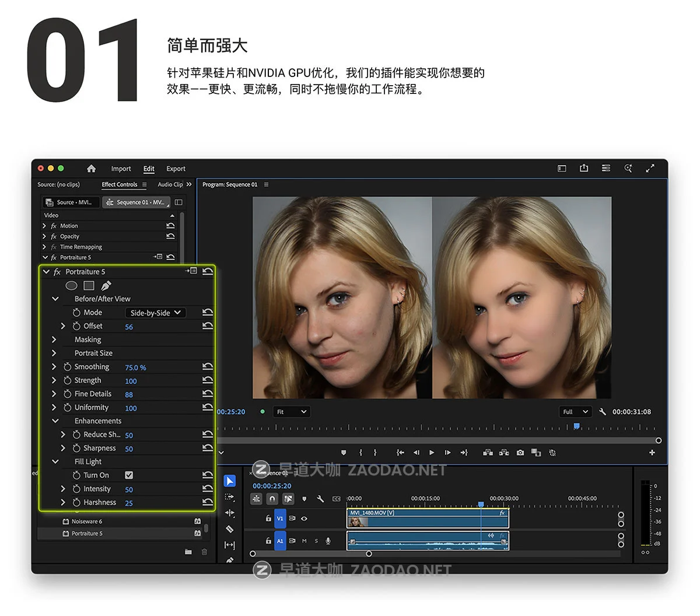Select the MVI_1480.MOV video clip in timeline
700x616 pixels.
coord(428,518)
